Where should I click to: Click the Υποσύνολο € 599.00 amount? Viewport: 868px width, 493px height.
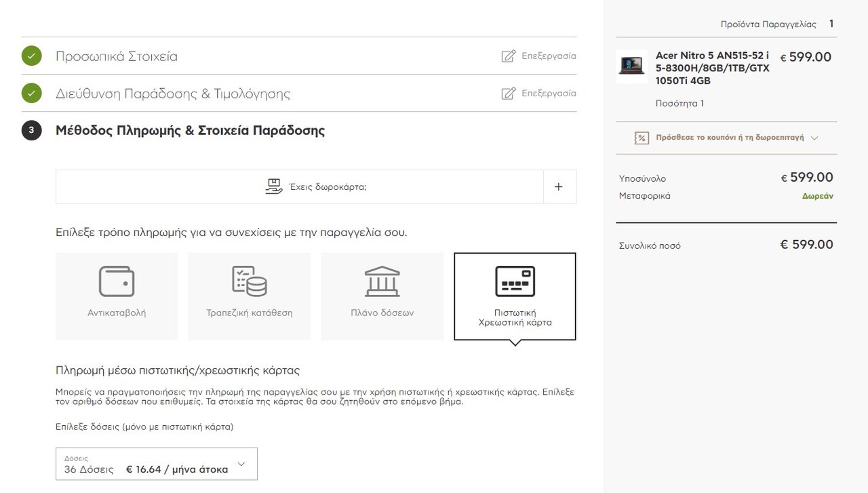807,178
